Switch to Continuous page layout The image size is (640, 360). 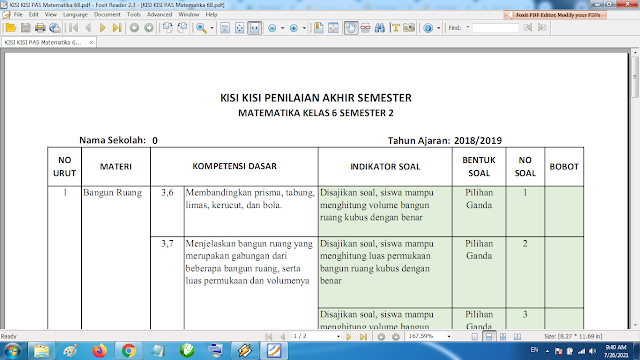[489, 337]
